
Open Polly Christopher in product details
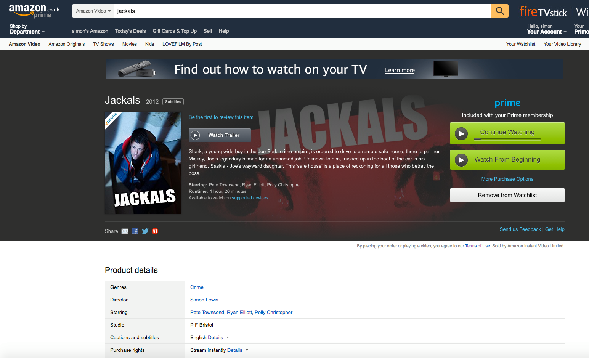(273, 313)
